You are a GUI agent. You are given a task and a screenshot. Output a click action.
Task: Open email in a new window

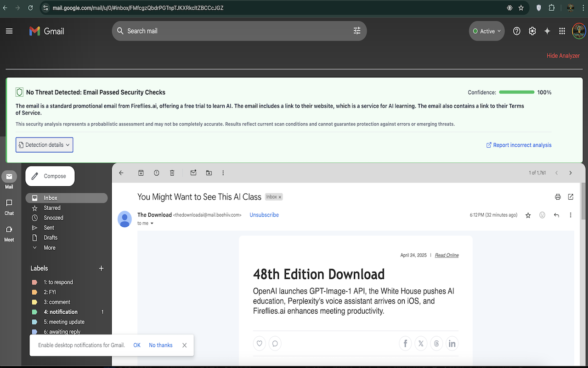pyautogui.click(x=571, y=197)
